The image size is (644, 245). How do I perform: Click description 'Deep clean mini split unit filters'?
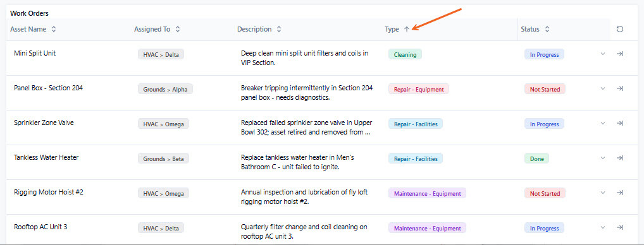point(304,58)
